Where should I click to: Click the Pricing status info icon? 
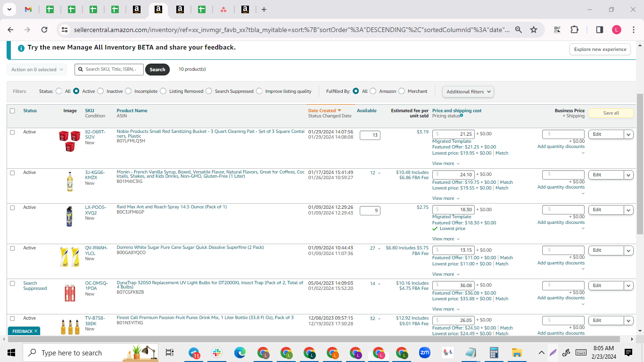click(x=461, y=115)
